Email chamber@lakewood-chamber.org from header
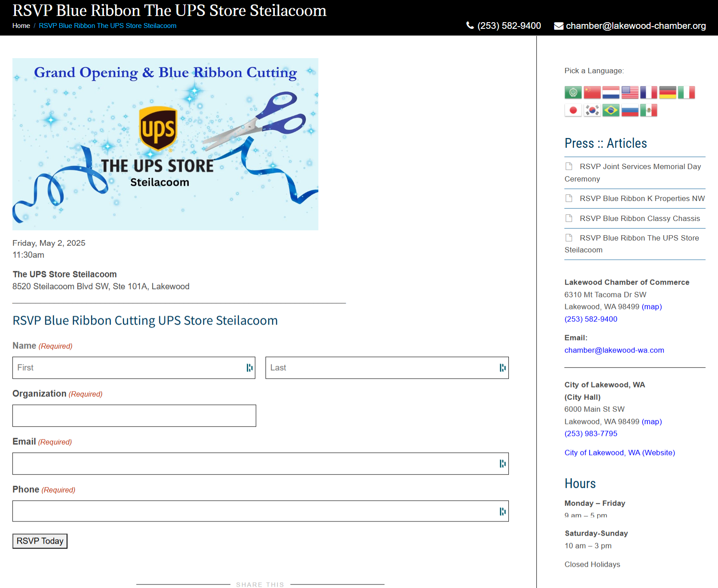Viewport: 718px width, 588px height. coord(636,26)
